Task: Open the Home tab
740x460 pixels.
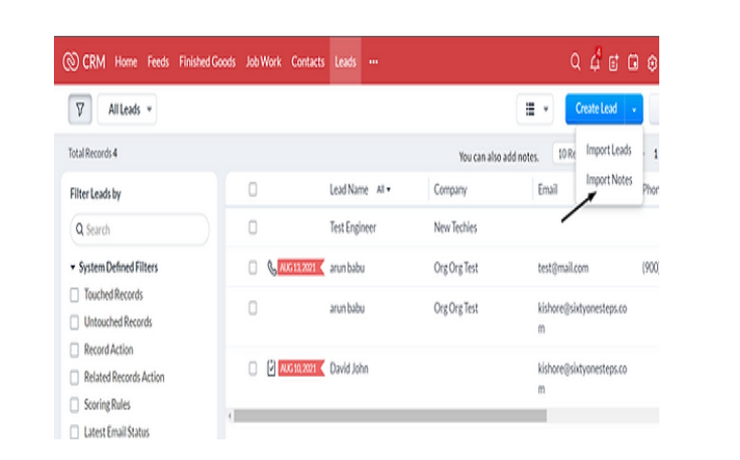Action: coord(126,62)
